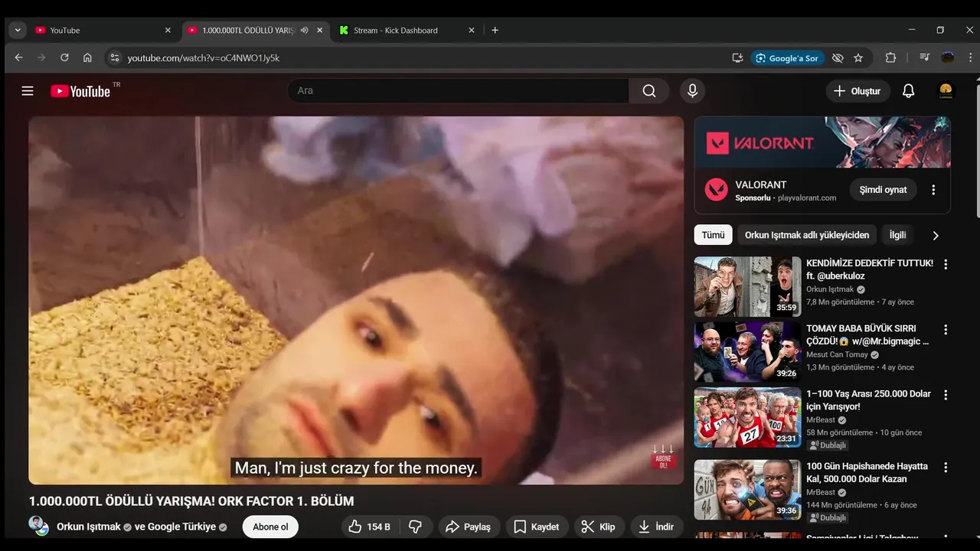Open the YouTube hamburger guide menu
Image resolution: width=980 pixels, height=551 pixels.
(x=28, y=91)
